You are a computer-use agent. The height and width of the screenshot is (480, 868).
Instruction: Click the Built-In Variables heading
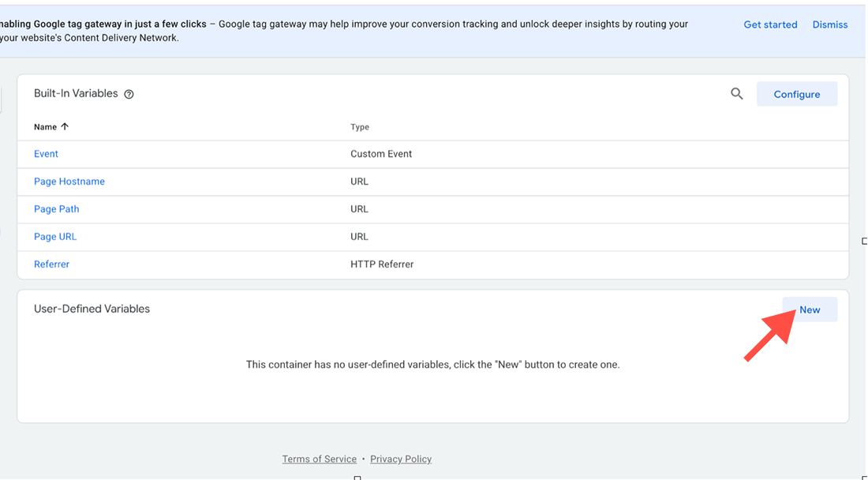coord(76,93)
